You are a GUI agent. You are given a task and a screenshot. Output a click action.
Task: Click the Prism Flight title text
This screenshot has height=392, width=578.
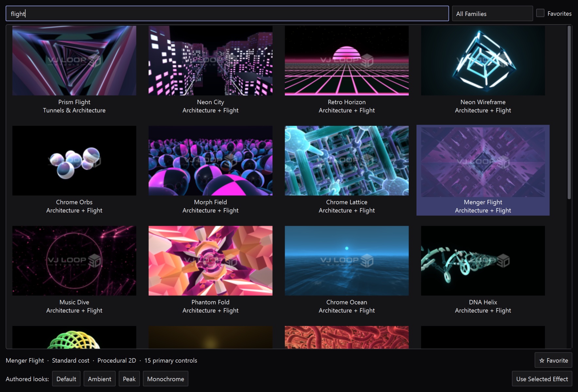pyautogui.click(x=74, y=102)
